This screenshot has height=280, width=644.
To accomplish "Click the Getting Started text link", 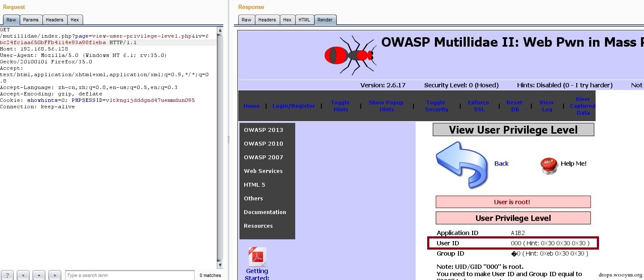I will (257, 274).
